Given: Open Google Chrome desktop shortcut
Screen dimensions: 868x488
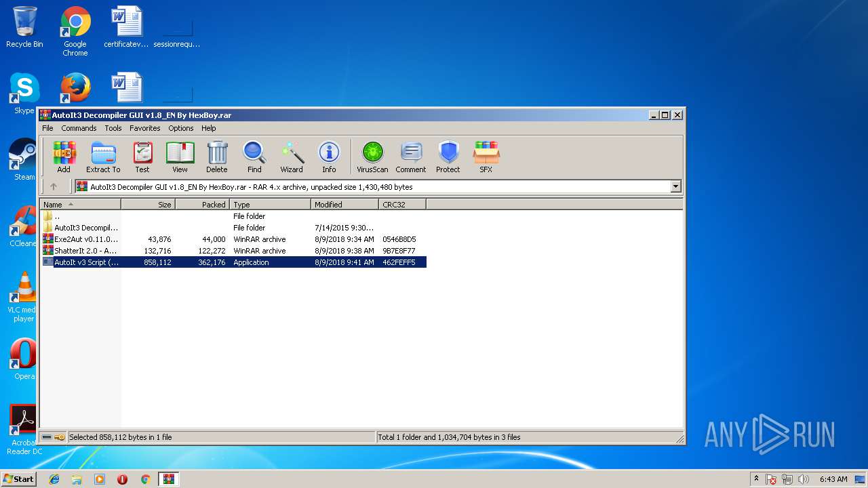Looking at the screenshot, I should coord(75,31).
